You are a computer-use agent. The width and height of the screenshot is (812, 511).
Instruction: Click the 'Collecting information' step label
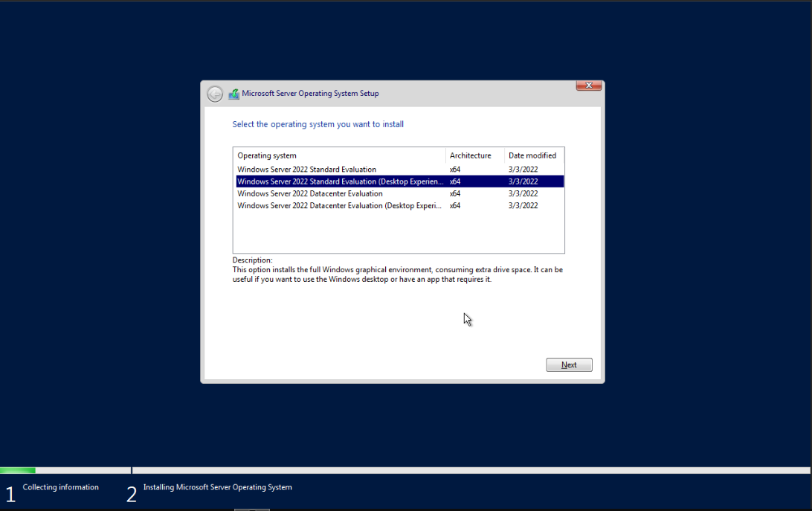[x=60, y=487]
